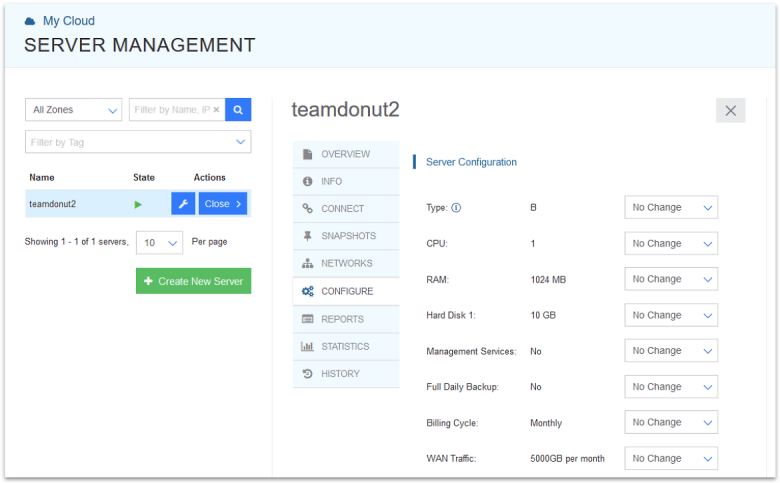
Task: Open the Type No Change dropdown
Action: [671, 207]
